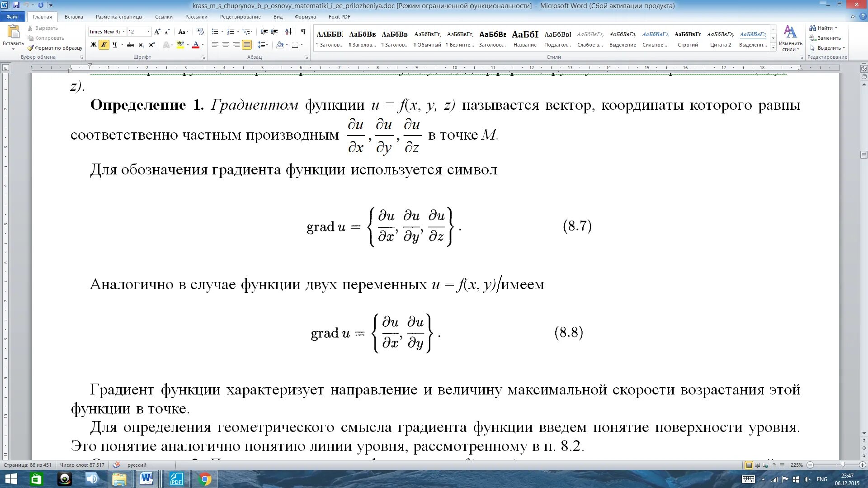Click the zoom slider handle in the status bar

click(843, 465)
